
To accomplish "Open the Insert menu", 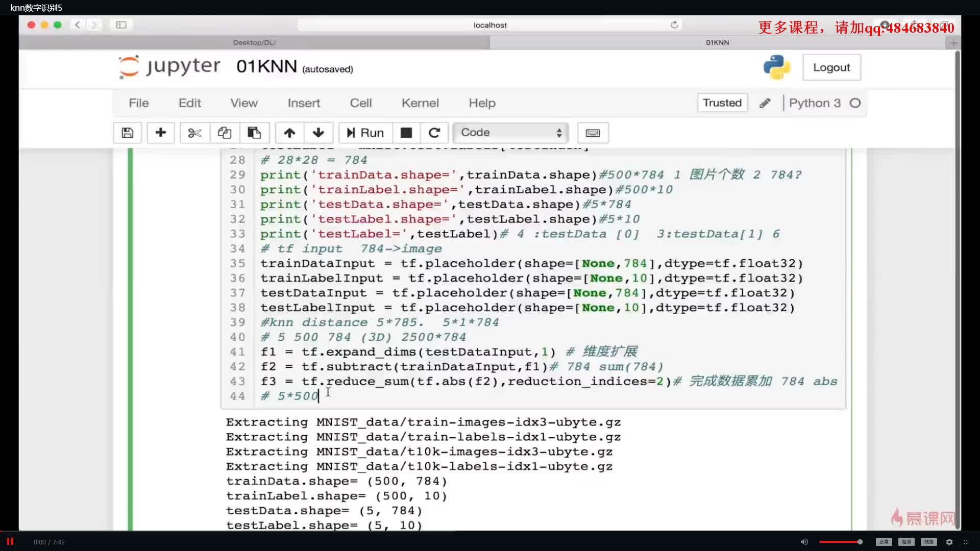I will (x=304, y=103).
